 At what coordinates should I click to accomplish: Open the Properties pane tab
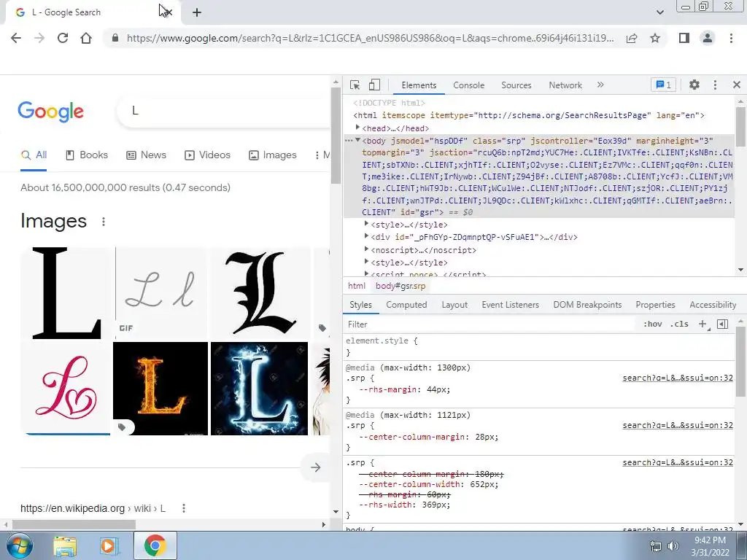(x=655, y=305)
